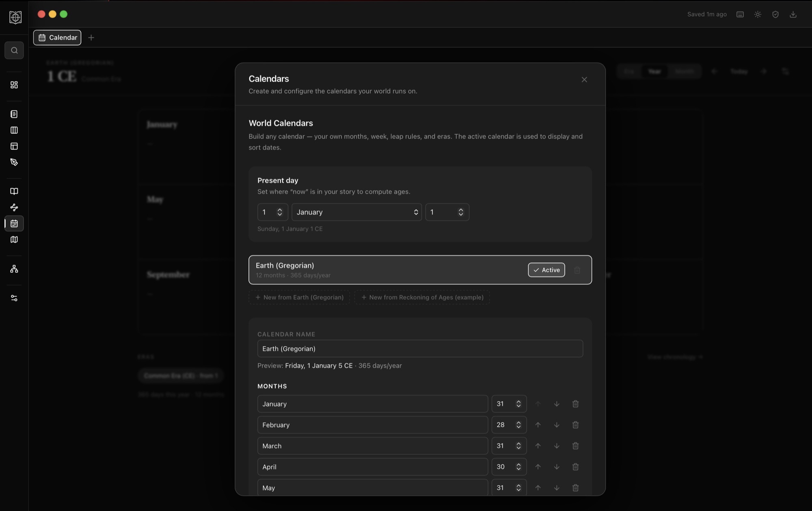Open the dashboard grid icon in the sidebar
The image size is (812, 511).
pyautogui.click(x=14, y=84)
